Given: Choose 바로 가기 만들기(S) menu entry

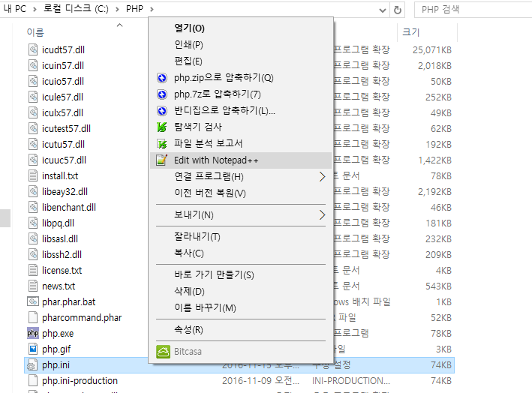Looking at the screenshot, I should point(214,274).
